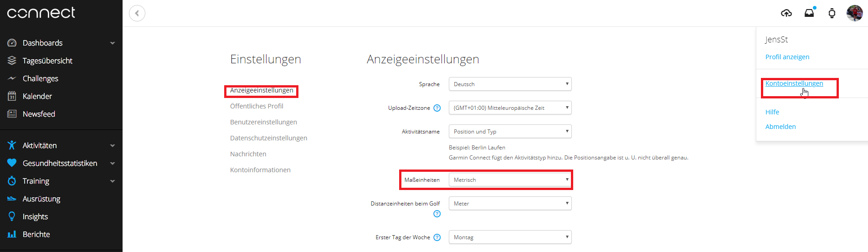The height and width of the screenshot is (252, 868).
Task: Click the user profile avatar
Action: point(854,13)
